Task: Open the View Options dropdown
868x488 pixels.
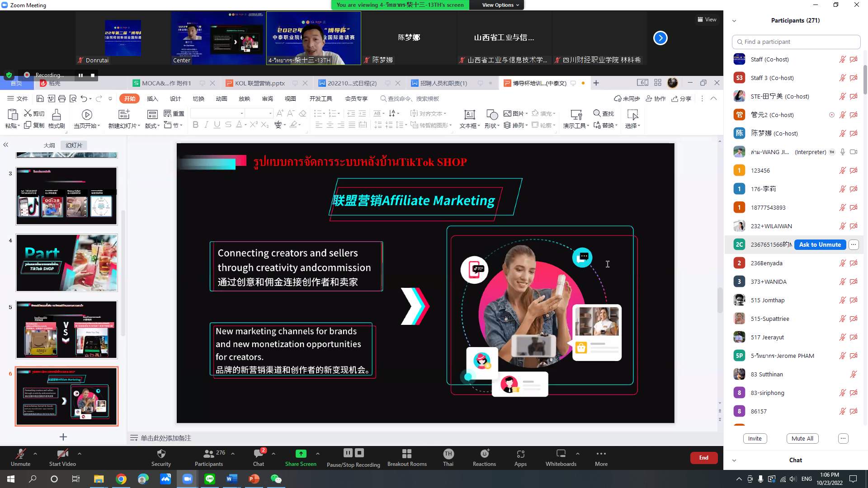Action: point(500,5)
